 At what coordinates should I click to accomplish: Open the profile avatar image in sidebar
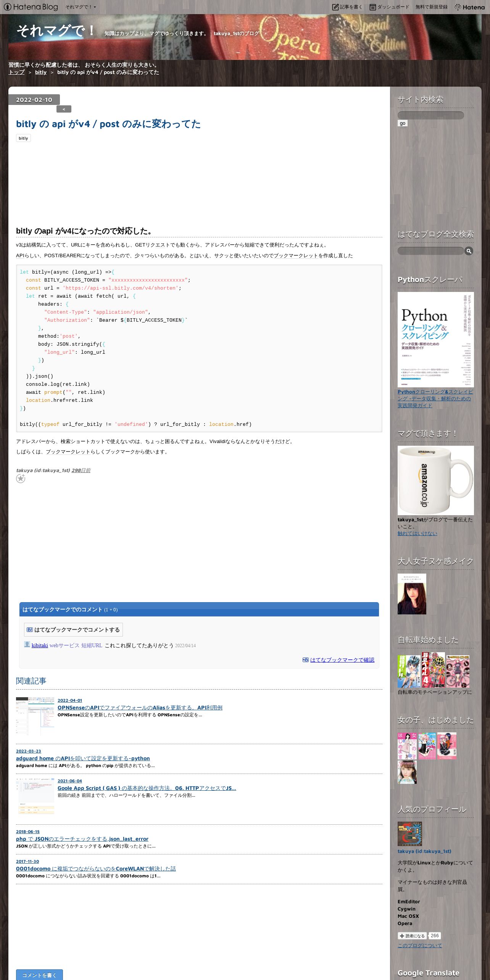(x=410, y=834)
